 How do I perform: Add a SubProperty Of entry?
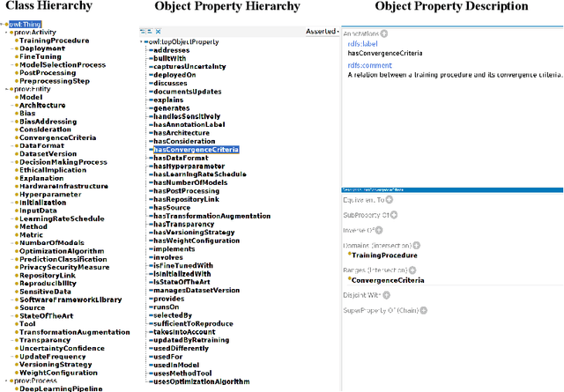tap(392, 215)
